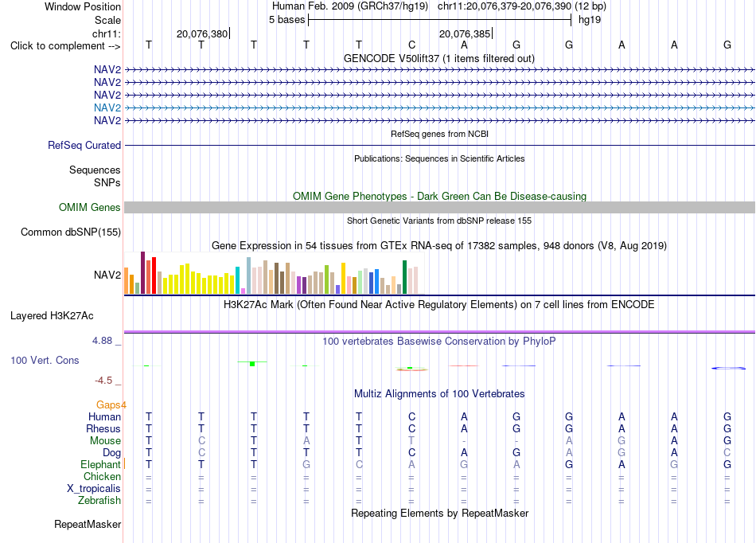Click the purple H3K27Ac signal line
Image resolution: width=756 pixels, height=543 pixels.
tap(439, 332)
